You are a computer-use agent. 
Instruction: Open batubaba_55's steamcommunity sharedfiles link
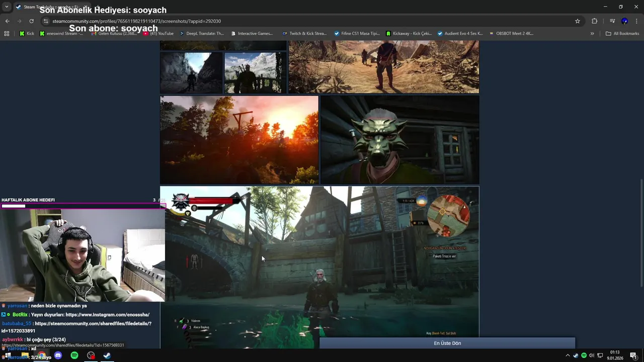(x=76, y=327)
